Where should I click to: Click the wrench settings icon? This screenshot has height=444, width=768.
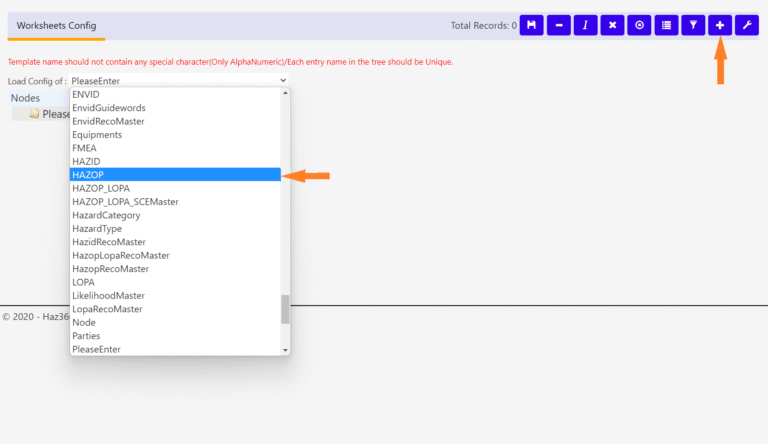(746, 25)
